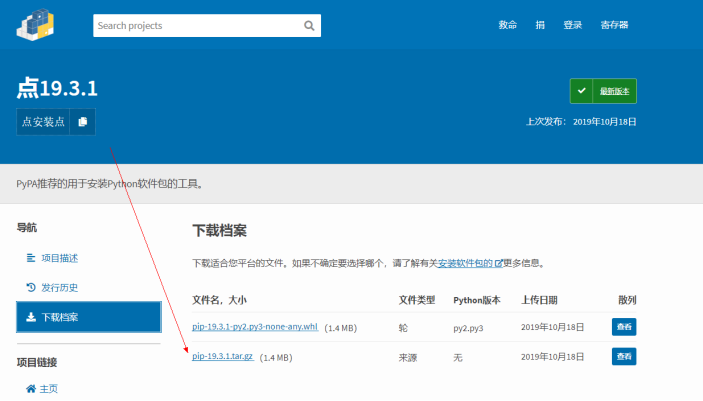Click the 无 Python version cell
The image size is (703, 401).
457,357
